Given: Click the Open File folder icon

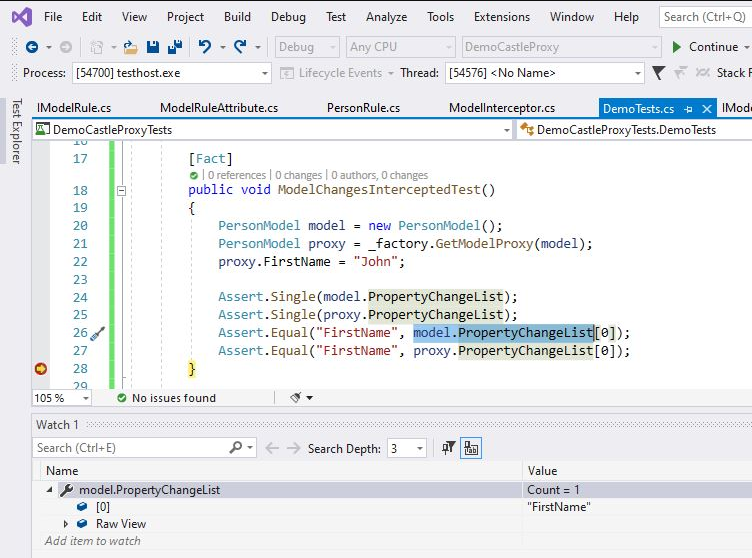Looking at the screenshot, I should (x=130, y=47).
